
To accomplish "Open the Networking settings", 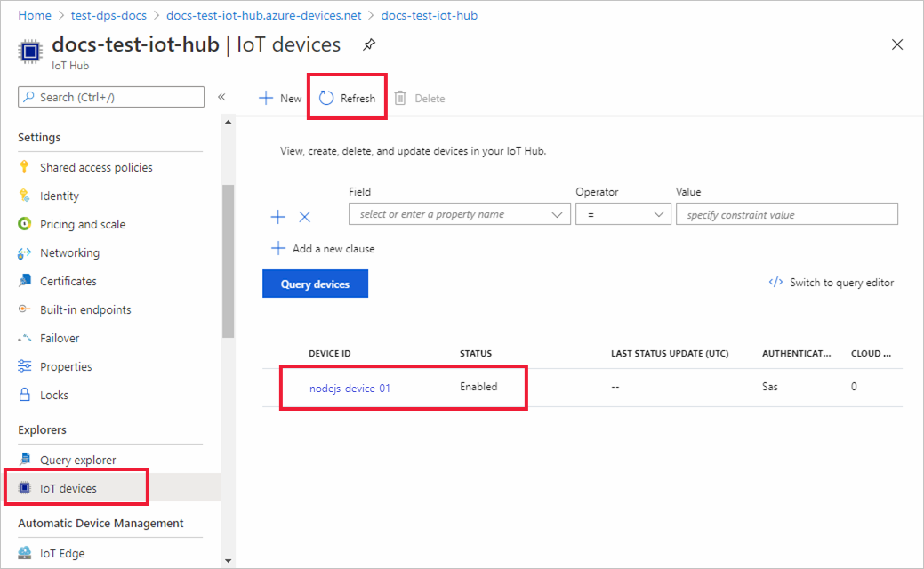I will (69, 252).
